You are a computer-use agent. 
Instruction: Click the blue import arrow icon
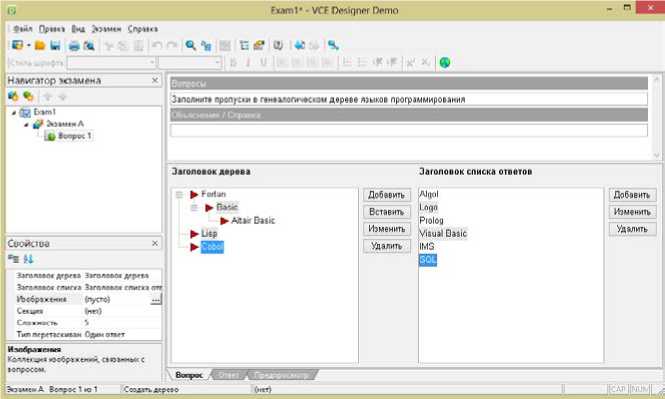[299, 45]
